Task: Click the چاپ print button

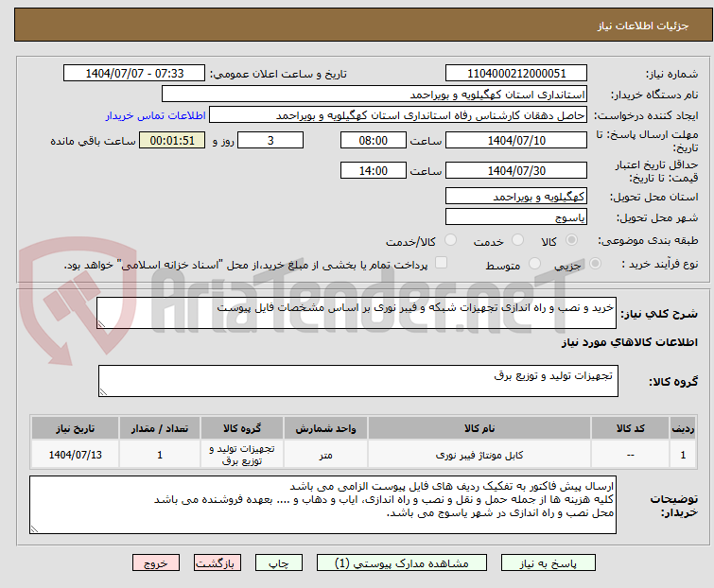Action: click(x=279, y=563)
